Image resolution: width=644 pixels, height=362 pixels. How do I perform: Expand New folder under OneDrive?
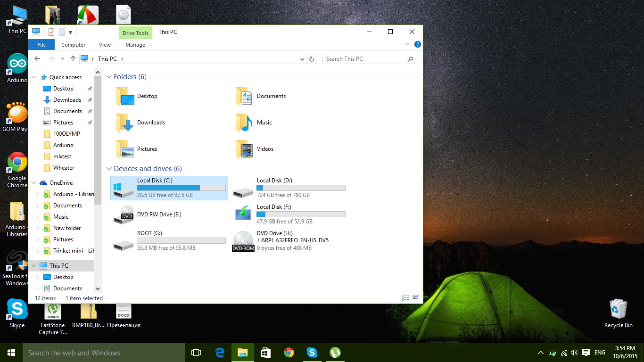(x=38, y=228)
